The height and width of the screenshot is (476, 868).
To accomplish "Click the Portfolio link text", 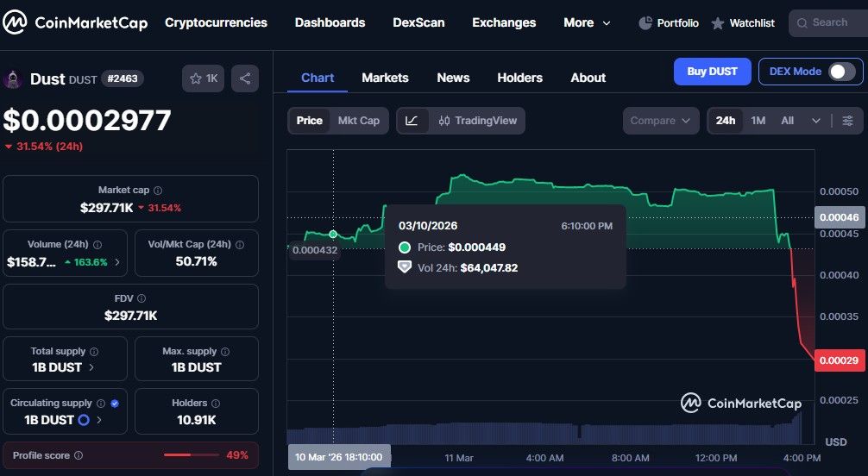I will coord(677,23).
